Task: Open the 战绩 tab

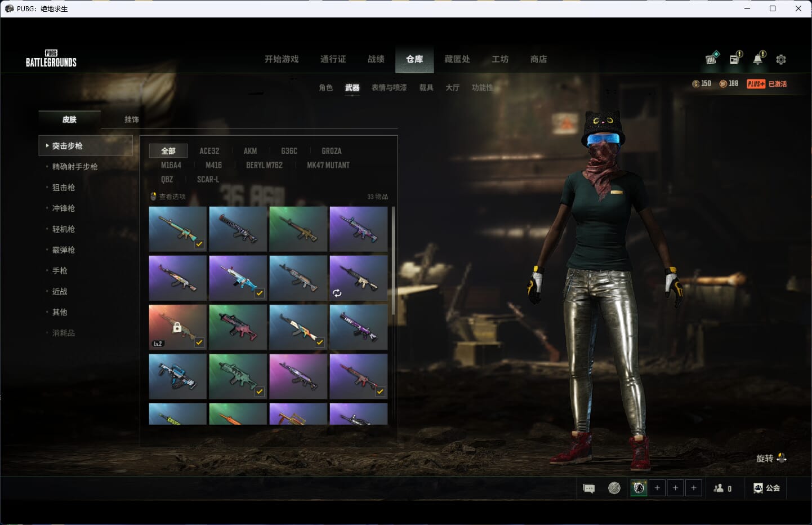Action: point(376,59)
